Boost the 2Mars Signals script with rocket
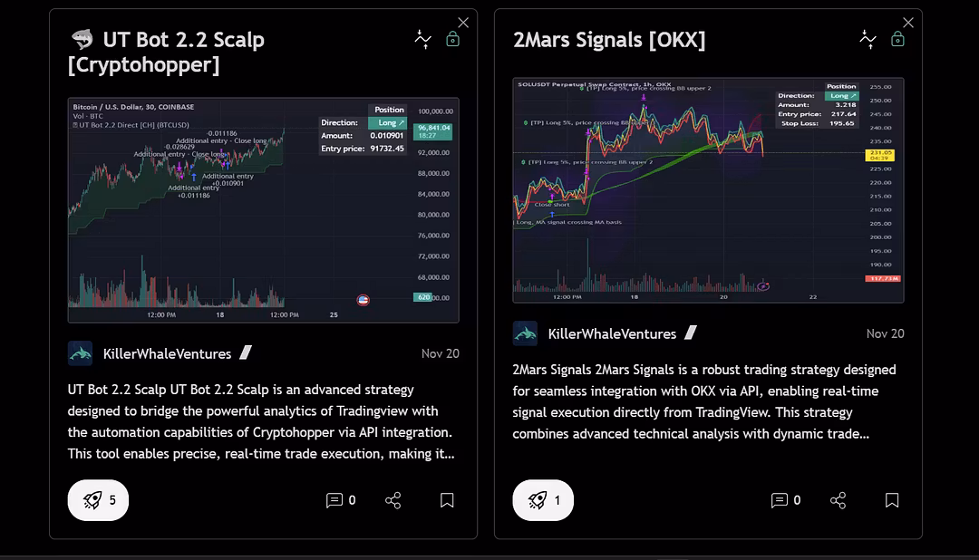Screen dimensions: 979x560 tap(543, 500)
